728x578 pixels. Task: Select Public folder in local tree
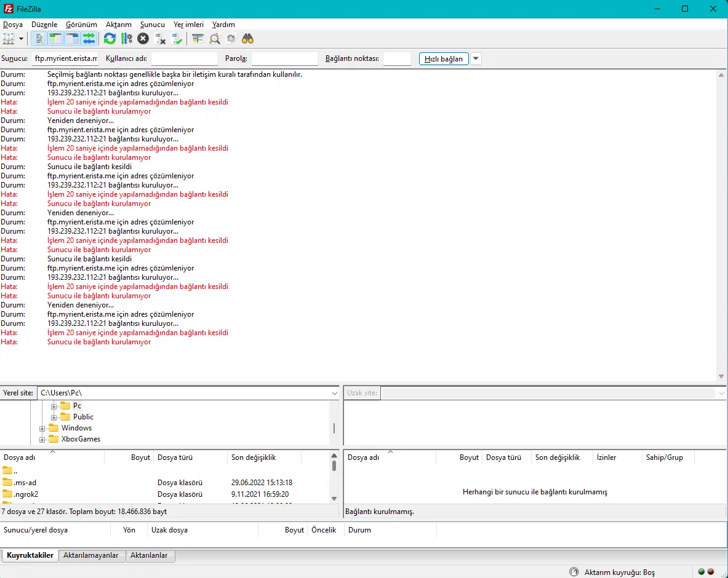coord(83,417)
